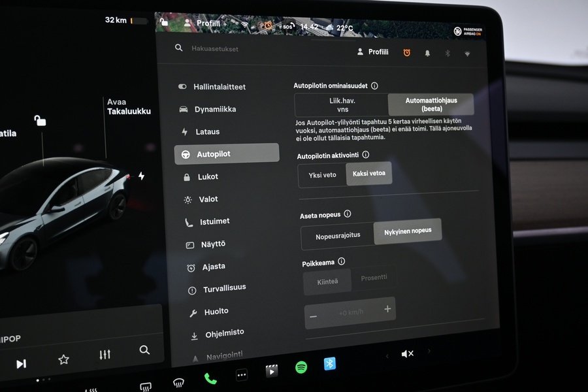Open the Spotify app icon
Image resolution: width=588 pixels, height=392 pixels.
(x=301, y=366)
